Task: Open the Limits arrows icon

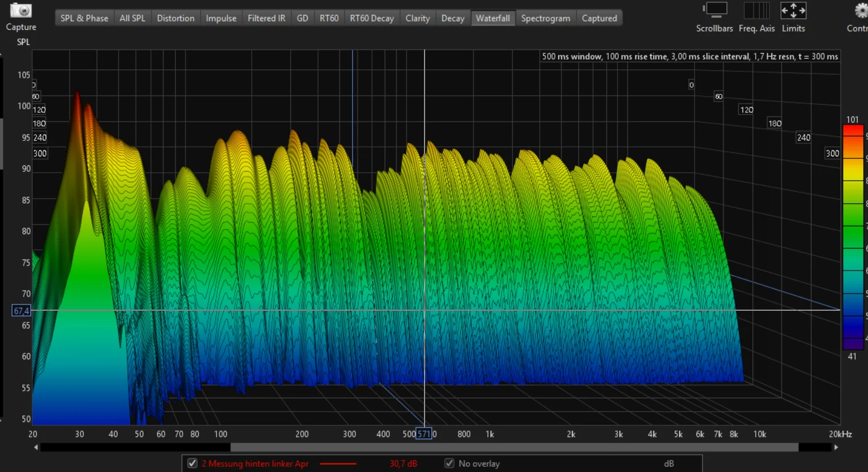Action: 793,10
